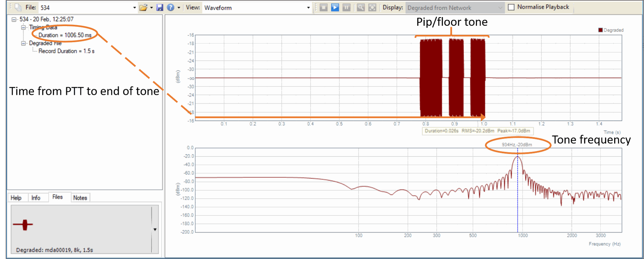
Task: Click the Degraded legend color swatch
Action: click(600, 30)
